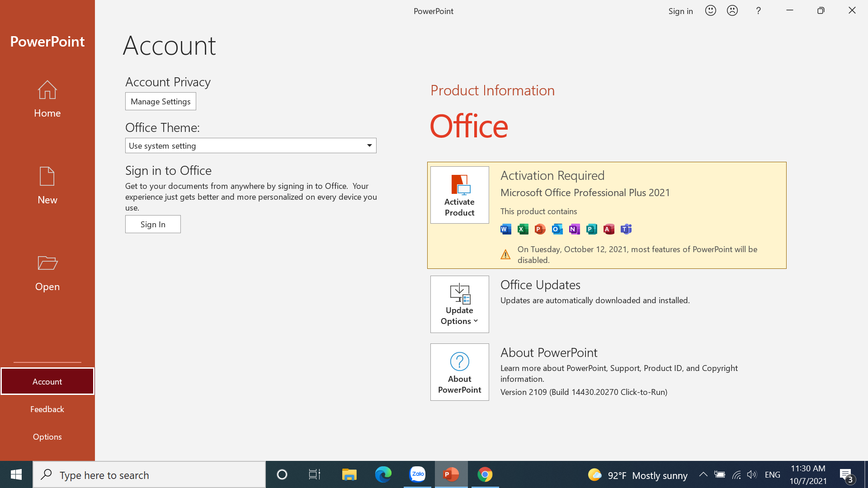The image size is (868, 488).
Task: Open the Feedback tab
Action: 47,409
